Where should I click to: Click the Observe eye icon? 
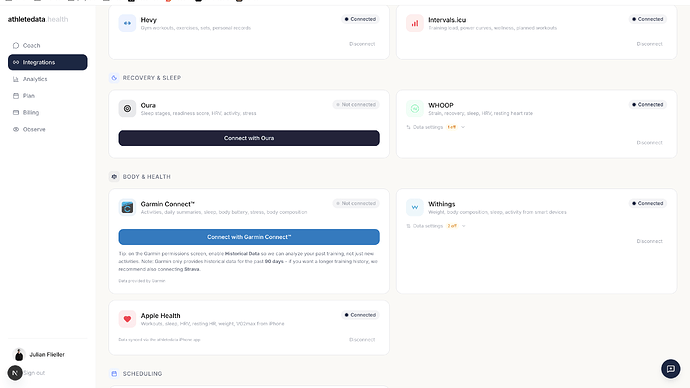pyautogui.click(x=16, y=129)
